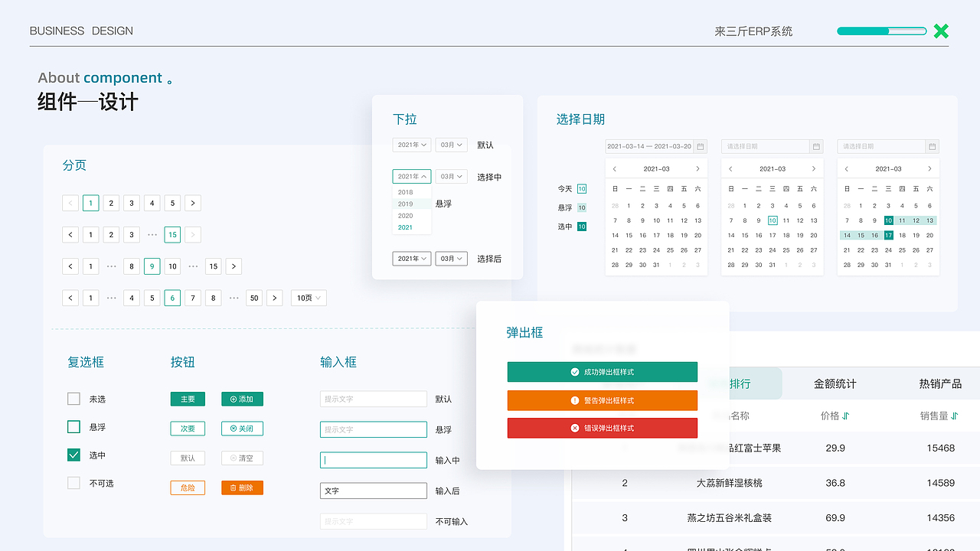
Task: Open the 03月 dropdown in the 默认 row
Action: pyautogui.click(x=451, y=145)
